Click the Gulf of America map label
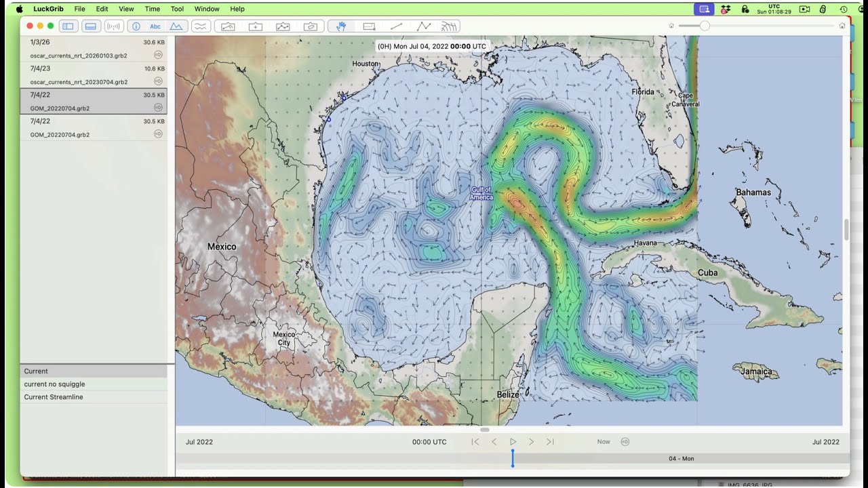Image resolution: width=868 pixels, height=488 pixels. (481, 193)
